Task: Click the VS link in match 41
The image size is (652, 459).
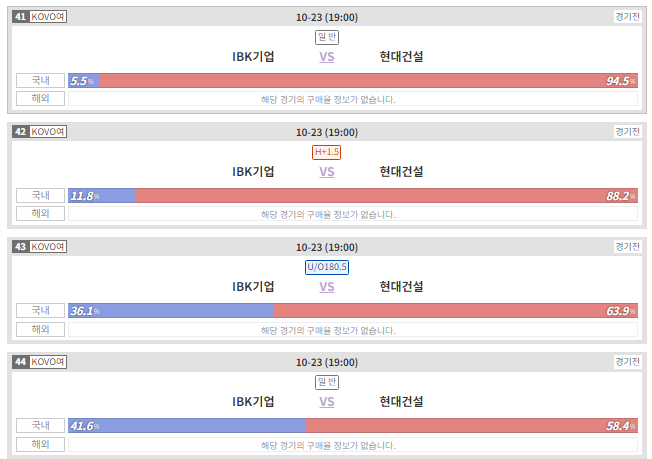Action: pyautogui.click(x=326, y=57)
